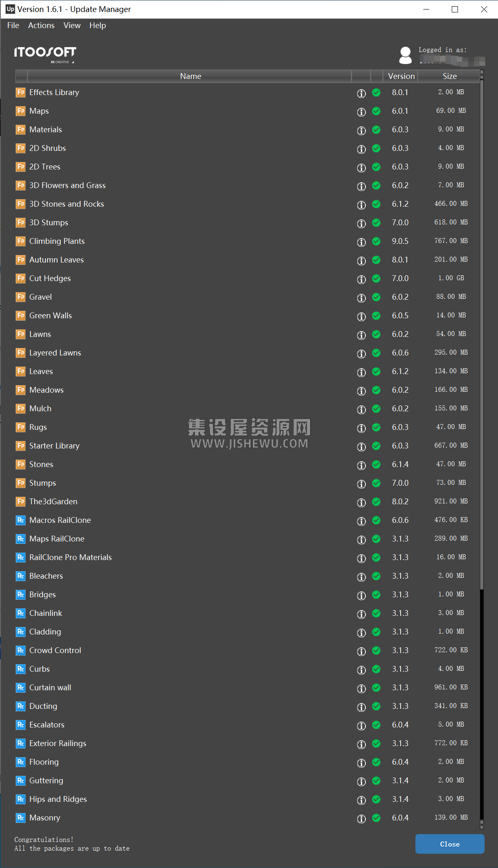The width and height of the screenshot is (498, 868).
Task: Sort packages by Size column header
Action: coord(449,76)
